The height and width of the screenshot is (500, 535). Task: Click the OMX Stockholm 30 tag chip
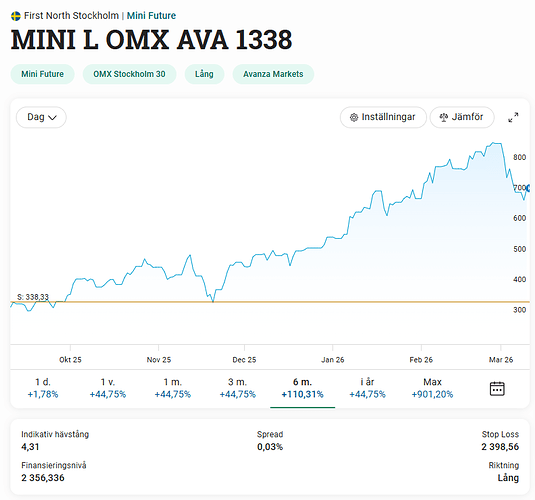[129, 74]
